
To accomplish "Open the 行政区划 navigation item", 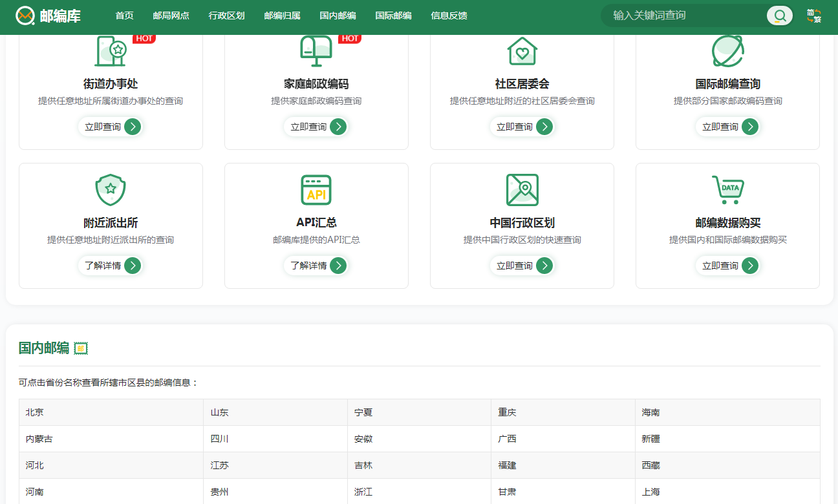I will point(227,16).
